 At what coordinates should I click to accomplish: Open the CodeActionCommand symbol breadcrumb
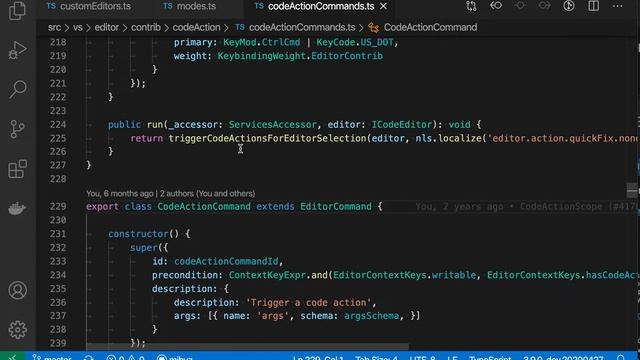[x=430, y=27]
